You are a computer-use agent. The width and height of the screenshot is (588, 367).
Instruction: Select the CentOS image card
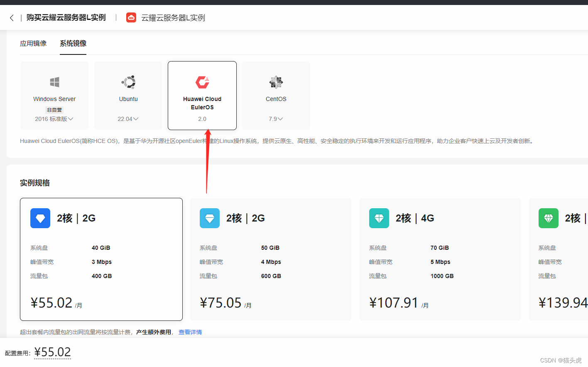click(276, 96)
